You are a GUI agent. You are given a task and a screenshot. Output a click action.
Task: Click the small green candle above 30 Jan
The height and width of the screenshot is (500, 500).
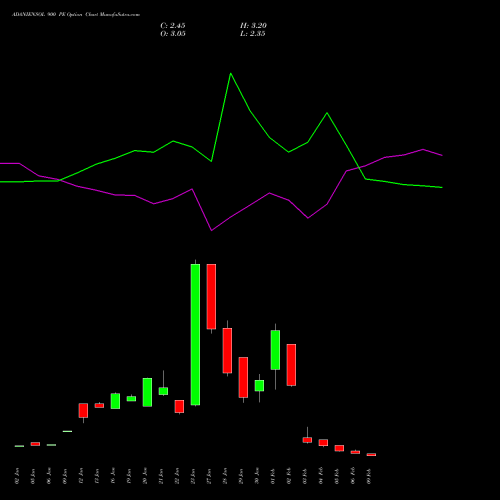[259, 386]
